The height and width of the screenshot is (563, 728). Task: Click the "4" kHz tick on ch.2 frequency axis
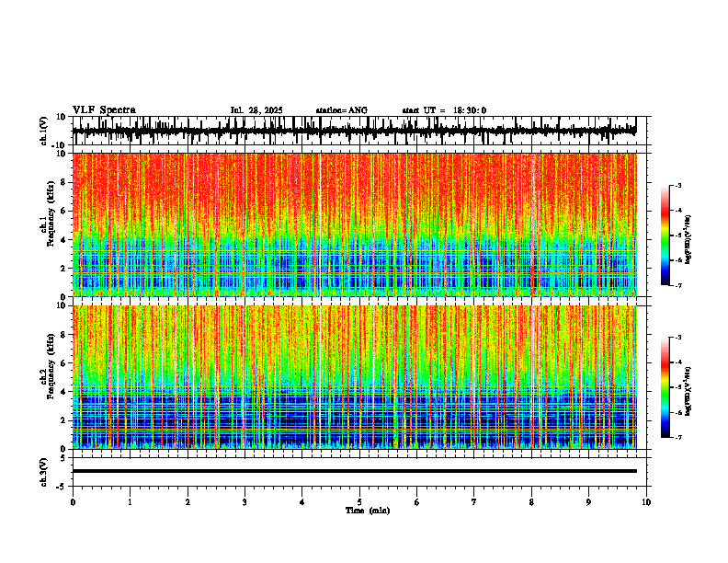point(63,392)
